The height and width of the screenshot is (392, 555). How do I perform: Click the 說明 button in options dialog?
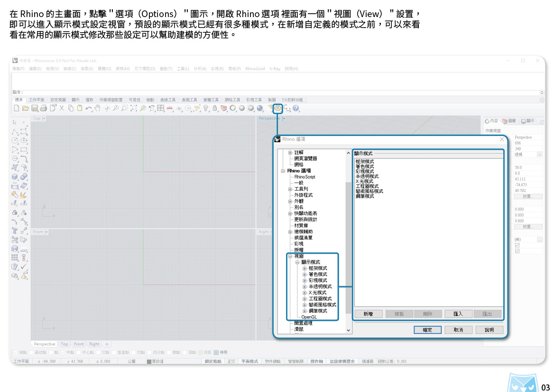489,330
